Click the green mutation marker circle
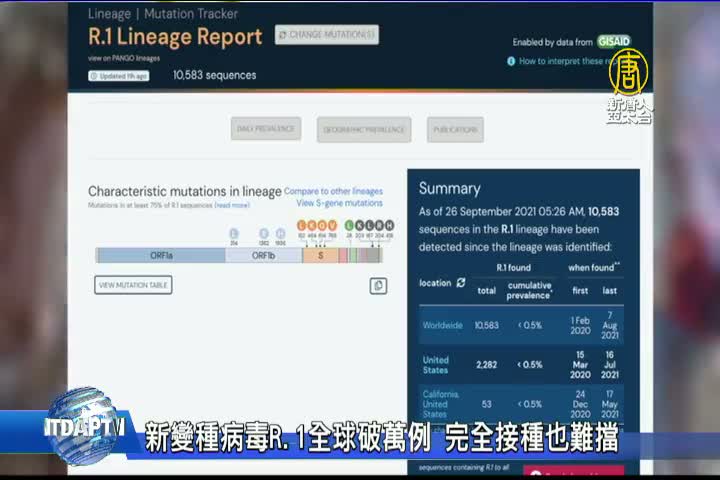Image resolution: width=720 pixels, height=480 pixels. [349, 225]
